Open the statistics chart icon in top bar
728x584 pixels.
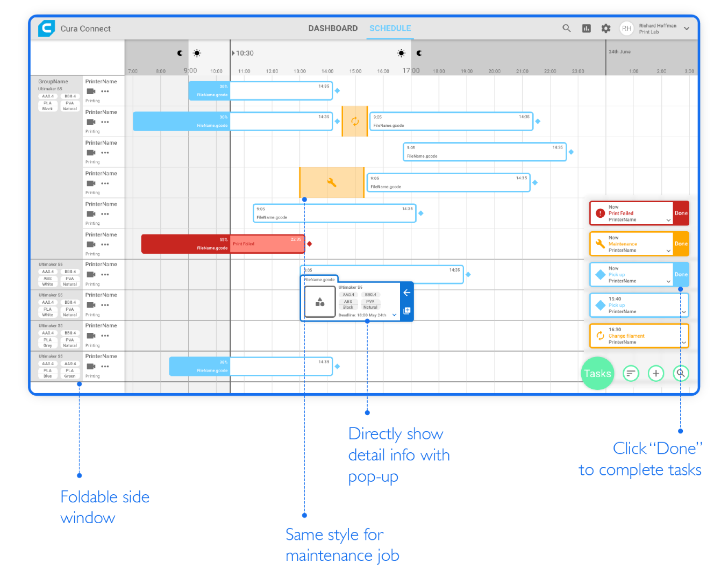point(587,29)
